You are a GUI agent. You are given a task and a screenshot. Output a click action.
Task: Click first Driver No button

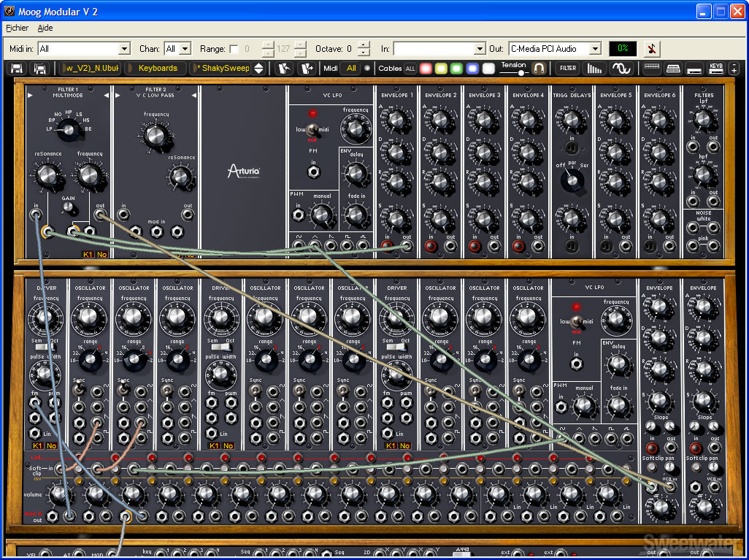click(51, 446)
